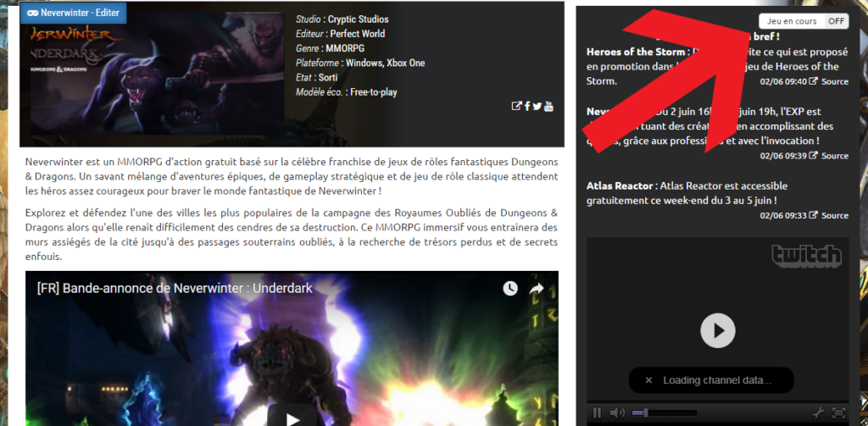Screen dimensions: 868x426
Task: Click external icon beside 09:40 Source
Action: pyautogui.click(x=813, y=80)
